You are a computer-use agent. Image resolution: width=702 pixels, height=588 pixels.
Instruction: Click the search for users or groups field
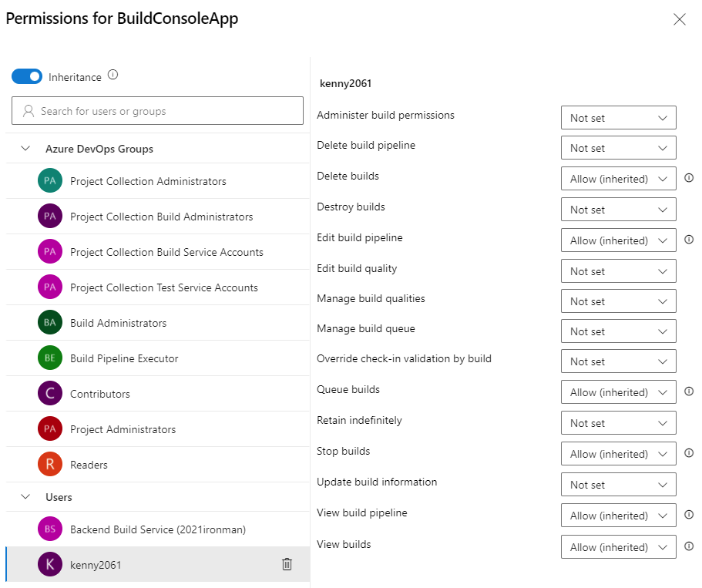tap(157, 111)
